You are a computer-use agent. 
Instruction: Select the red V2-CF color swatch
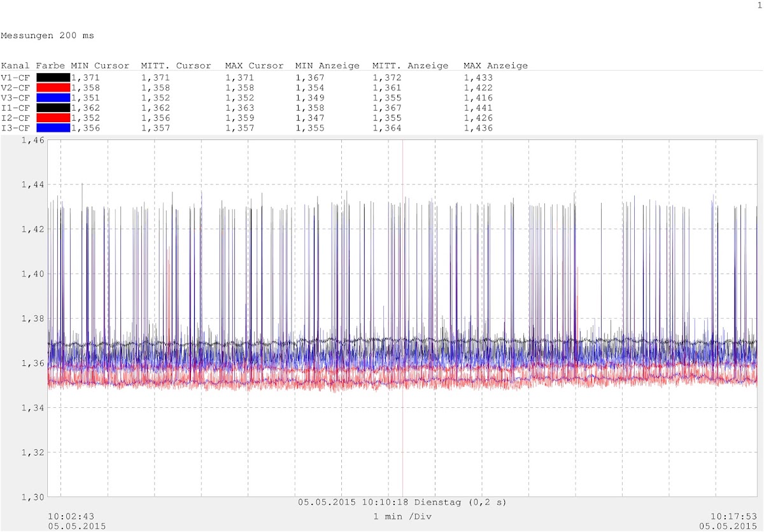(53, 88)
